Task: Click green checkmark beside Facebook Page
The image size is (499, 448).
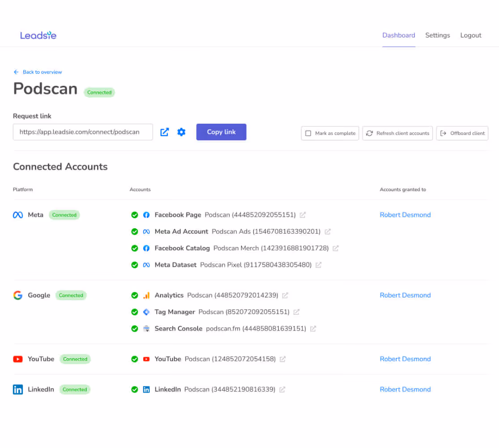Action: pyautogui.click(x=135, y=215)
